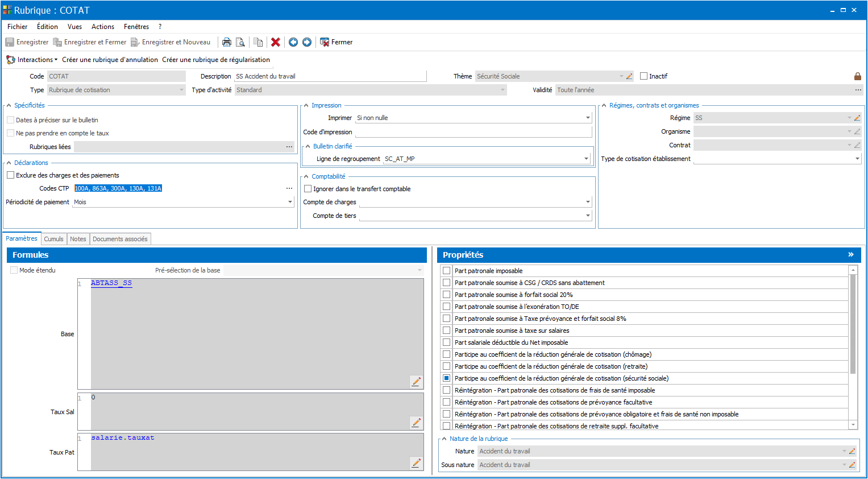Check Ignorer dans le transfert comptable
This screenshot has height=479, width=868.
[308, 189]
